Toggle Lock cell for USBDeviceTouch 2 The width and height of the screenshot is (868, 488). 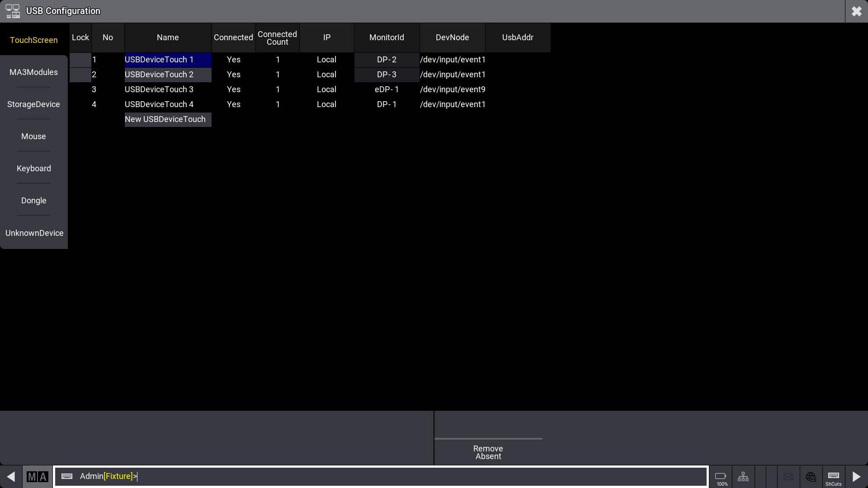[x=80, y=75]
